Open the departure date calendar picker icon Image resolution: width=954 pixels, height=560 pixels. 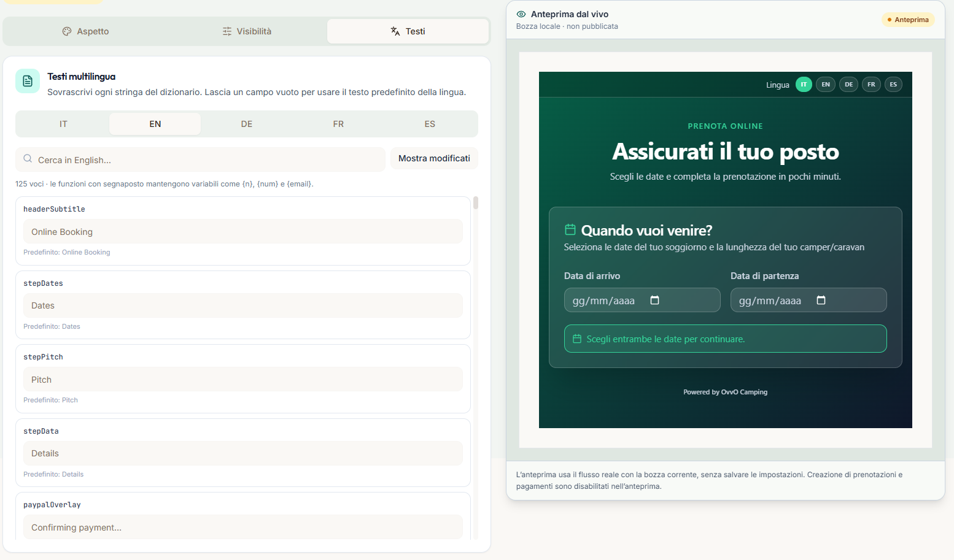click(x=821, y=300)
